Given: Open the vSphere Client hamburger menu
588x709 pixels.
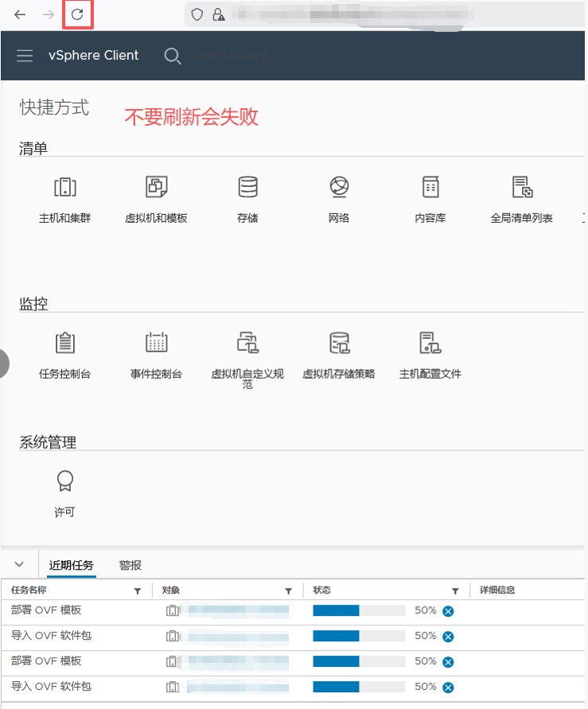Looking at the screenshot, I should coord(25,56).
